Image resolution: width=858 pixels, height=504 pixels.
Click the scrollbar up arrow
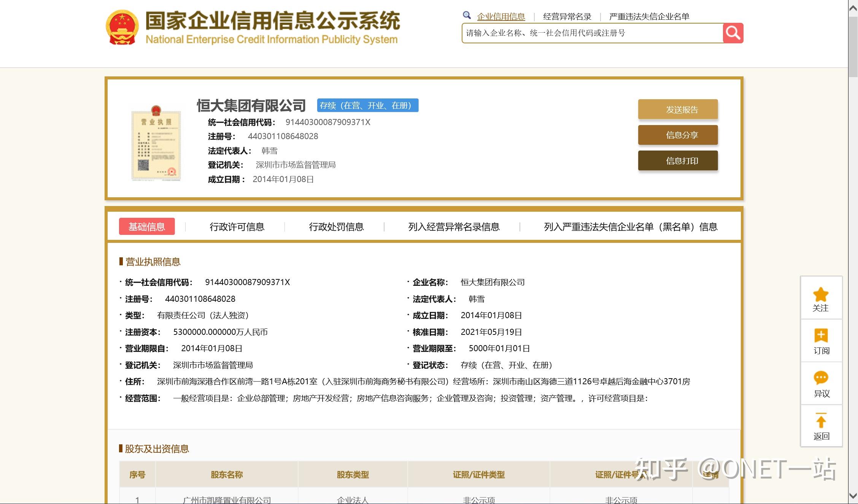(x=853, y=8)
